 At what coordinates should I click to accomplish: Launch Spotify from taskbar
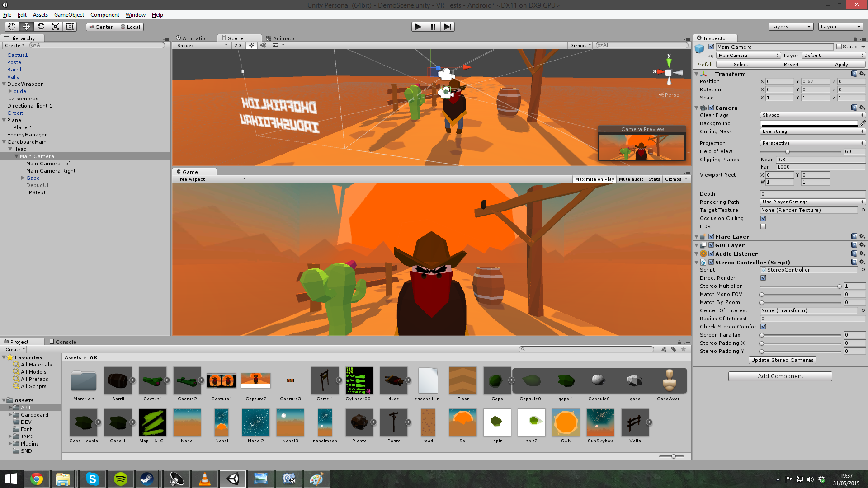120,479
